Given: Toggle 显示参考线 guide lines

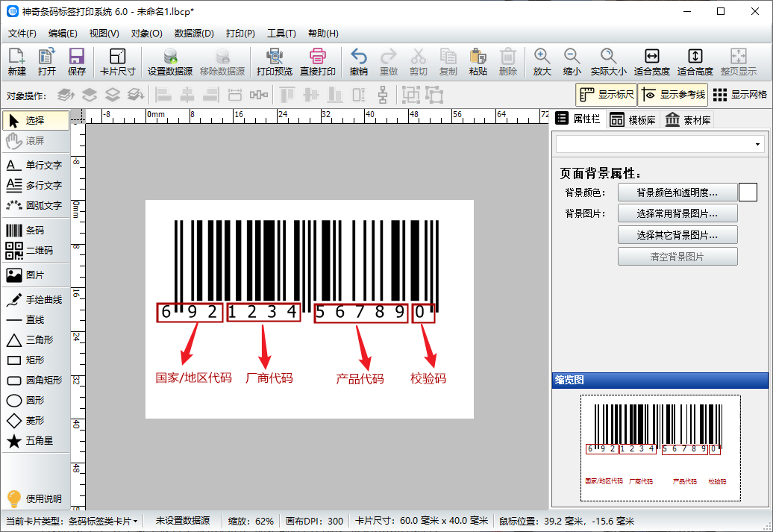Looking at the screenshot, I should pos(673,95).
